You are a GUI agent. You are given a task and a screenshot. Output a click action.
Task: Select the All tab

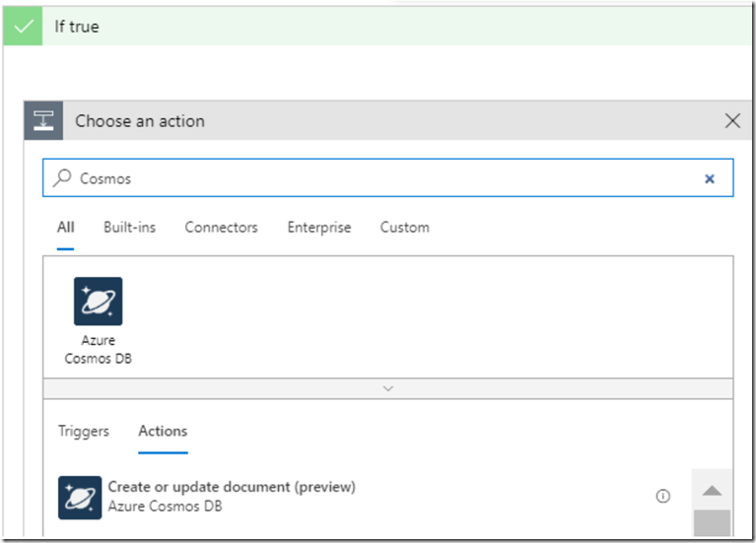66,227
